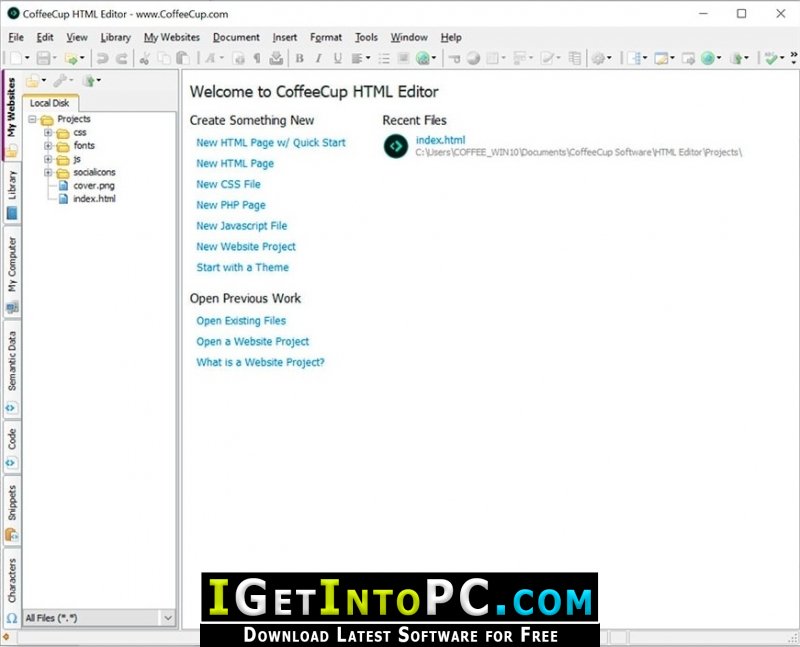Click the Save floppy disk icon
This screenshot has height=647, width=800.
43,58
